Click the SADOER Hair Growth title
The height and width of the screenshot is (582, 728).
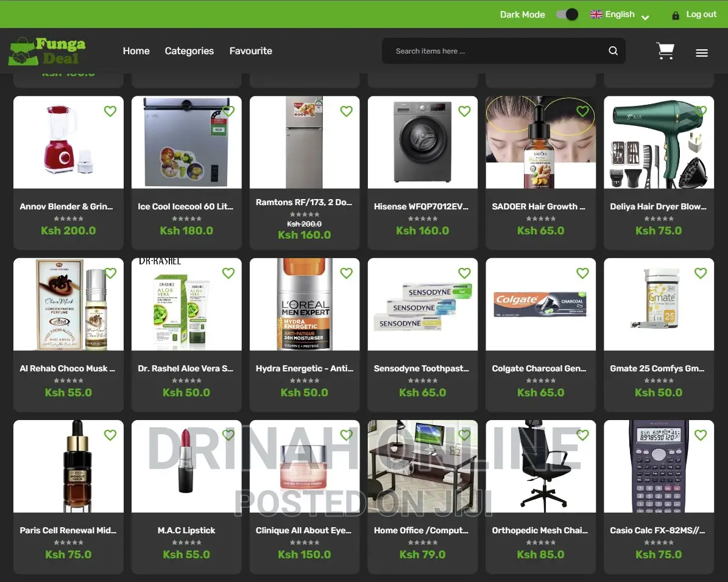(x=539, y=206)
